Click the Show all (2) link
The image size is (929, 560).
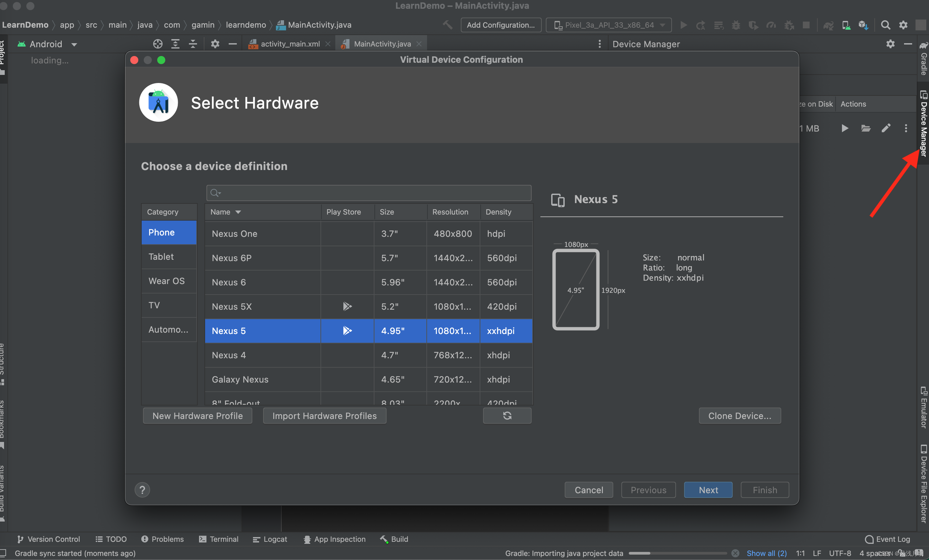click(x=766, y=553)
